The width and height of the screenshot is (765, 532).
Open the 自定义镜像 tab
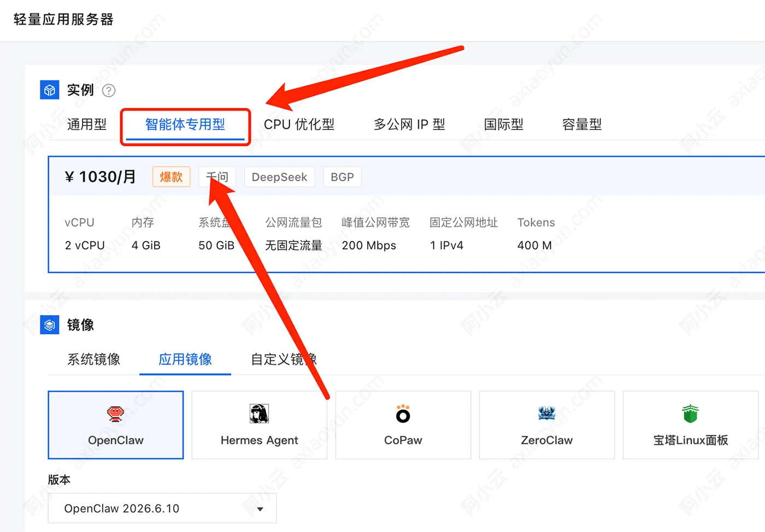click(x=284, y=359)
